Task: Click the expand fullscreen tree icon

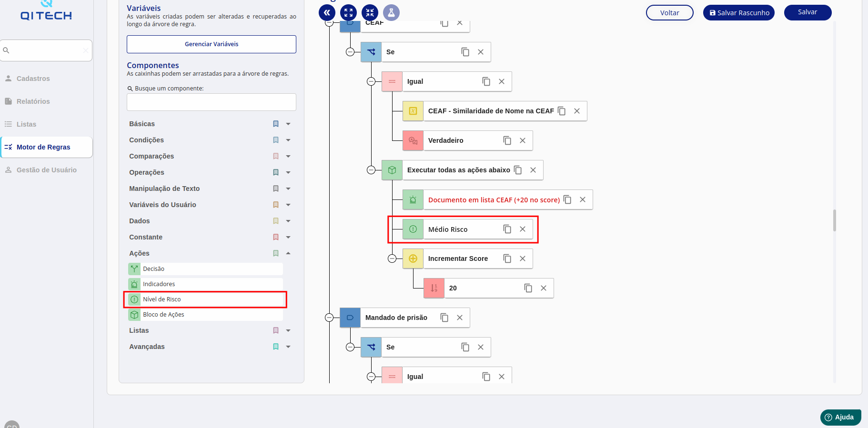Action: pos(348,13)
